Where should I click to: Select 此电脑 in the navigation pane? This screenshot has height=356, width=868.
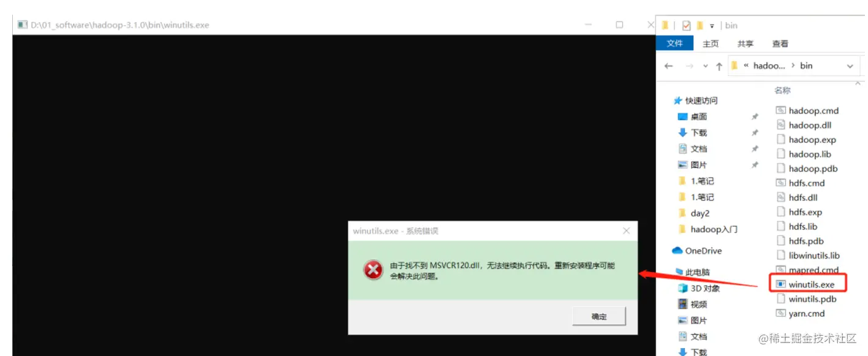[697, 272]
